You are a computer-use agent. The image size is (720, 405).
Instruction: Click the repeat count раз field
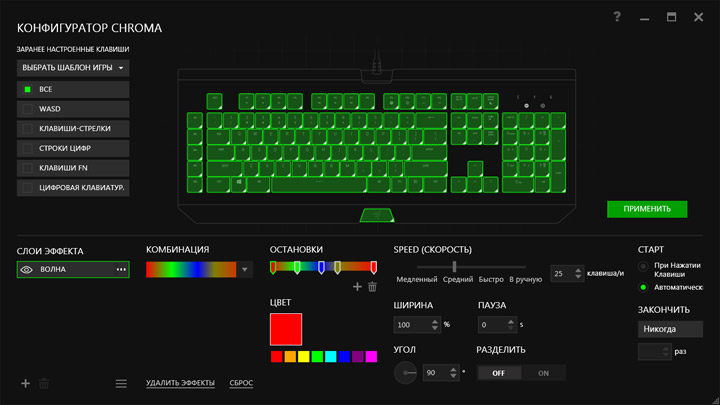point(655,352)
